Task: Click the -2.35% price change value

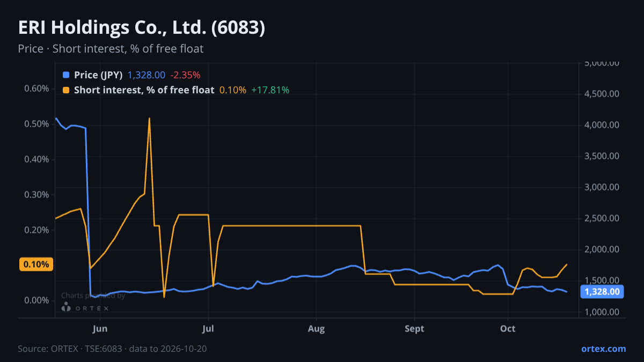Action: (185, 75)
